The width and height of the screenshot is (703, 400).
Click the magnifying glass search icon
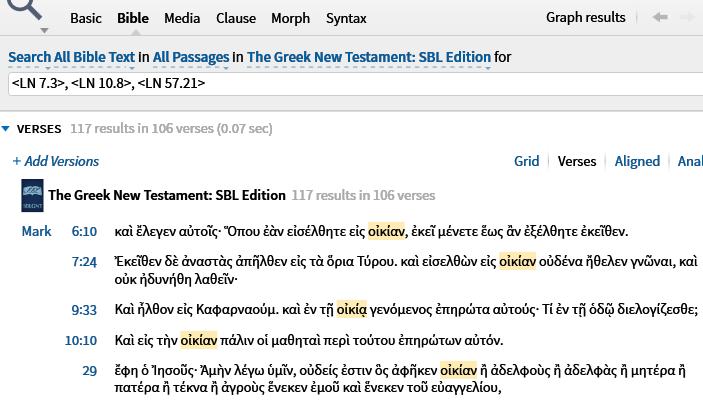(x=26, y=9)
